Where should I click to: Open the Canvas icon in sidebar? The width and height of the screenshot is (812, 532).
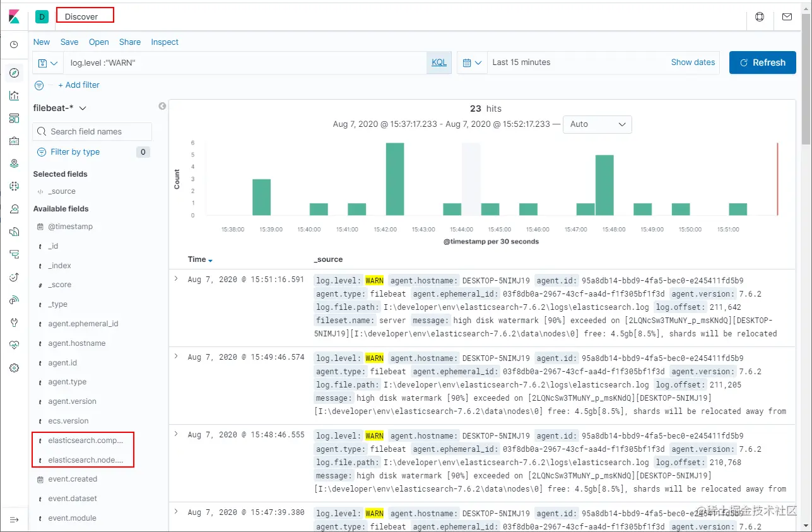coord(14,141)
